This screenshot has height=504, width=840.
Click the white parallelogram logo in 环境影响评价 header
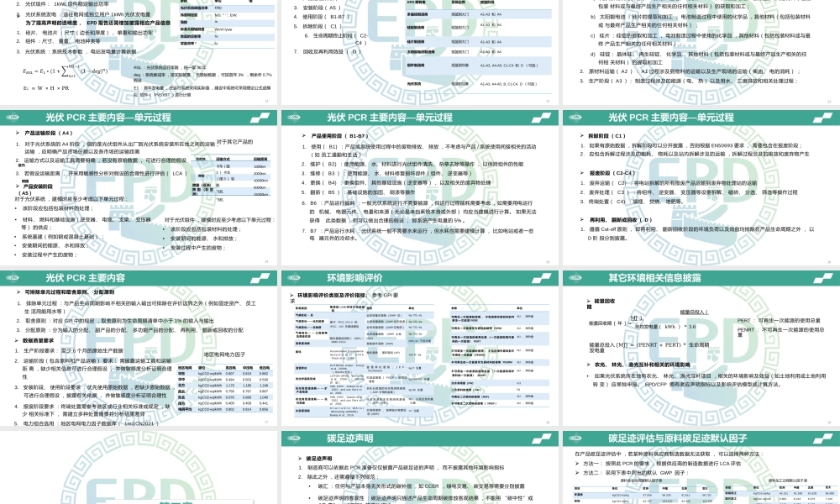tap(541, 278)
